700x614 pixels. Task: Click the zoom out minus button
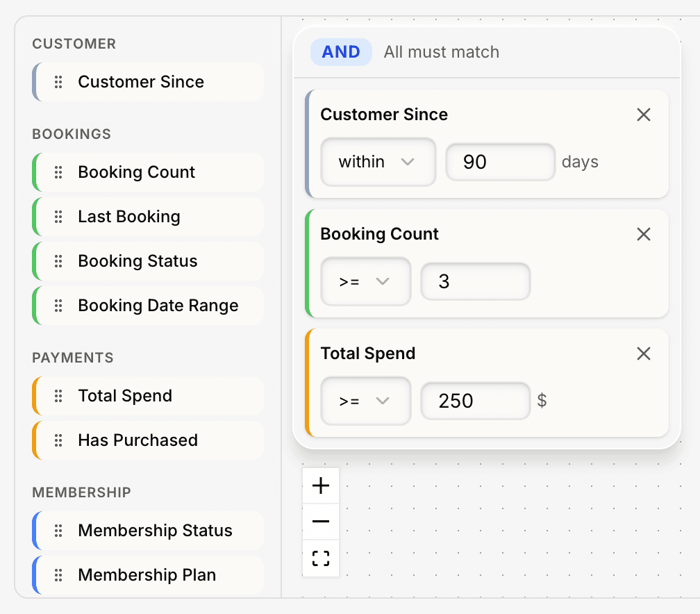[321, 522]
